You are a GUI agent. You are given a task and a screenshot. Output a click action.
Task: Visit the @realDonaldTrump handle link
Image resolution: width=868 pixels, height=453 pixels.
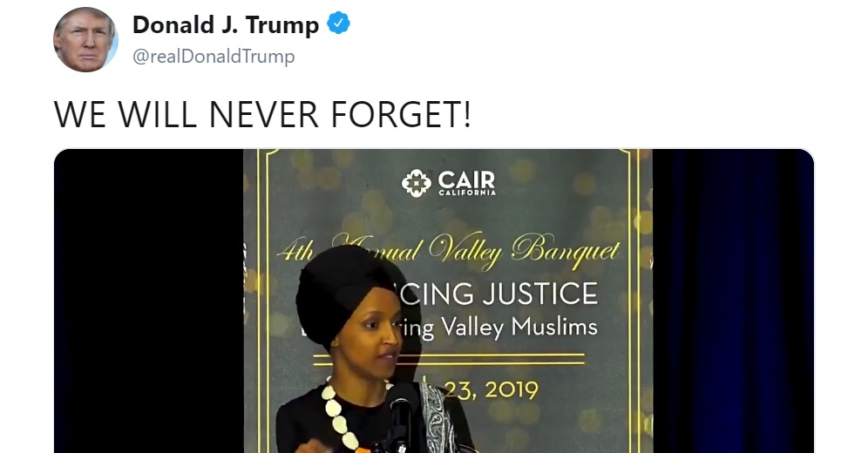pyautogui.click(x=214, y=57)
